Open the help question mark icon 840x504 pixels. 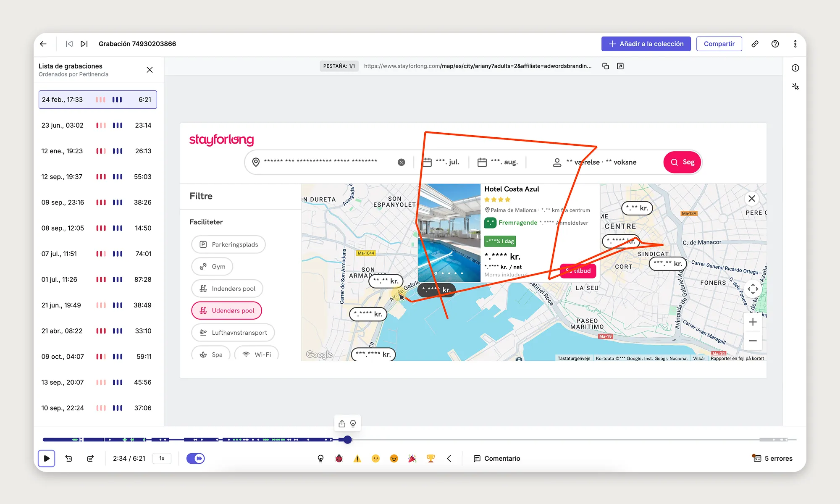pyautogui.click(x=775, y=44)
